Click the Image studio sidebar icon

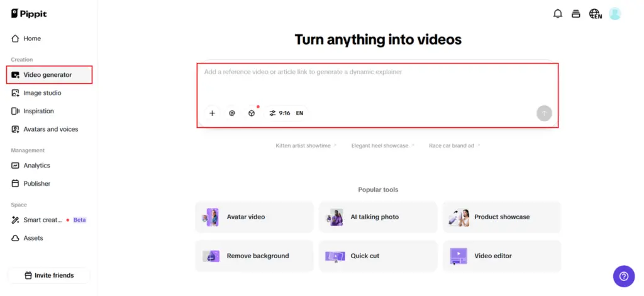pos(15,93)
